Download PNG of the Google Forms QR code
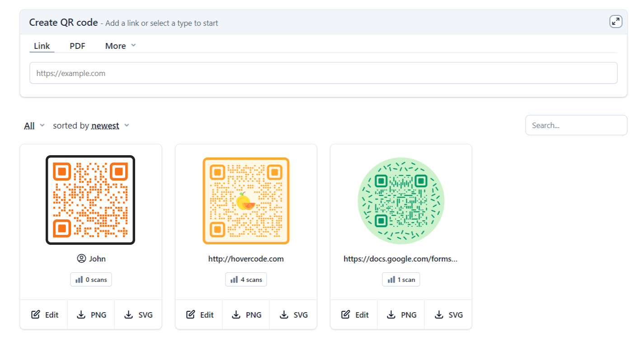Viewport: 644px width, 338px height. point(401,314)
